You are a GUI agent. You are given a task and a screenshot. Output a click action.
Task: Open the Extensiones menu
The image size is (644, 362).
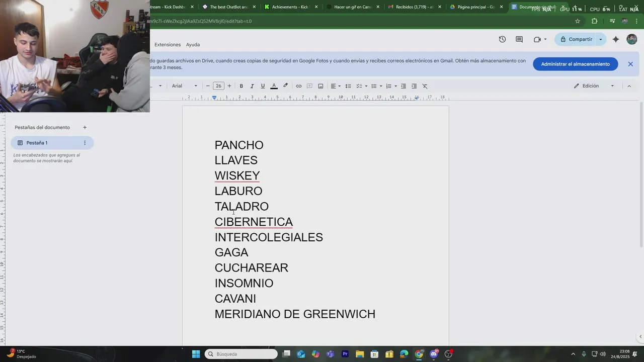(168, 45)
